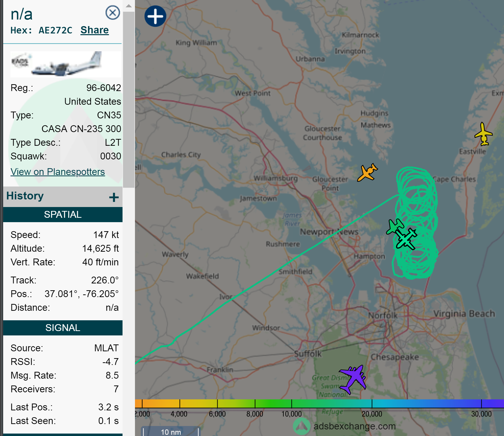
Task: Click the Chesapeake map label
Action: (x=395, y=357)
